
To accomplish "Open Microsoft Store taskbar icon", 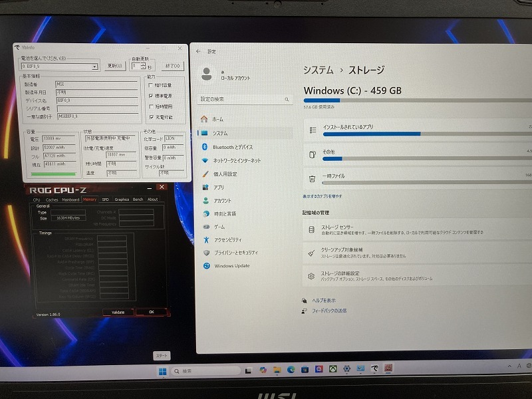I will pyautogui.click(x=305, y=369).
